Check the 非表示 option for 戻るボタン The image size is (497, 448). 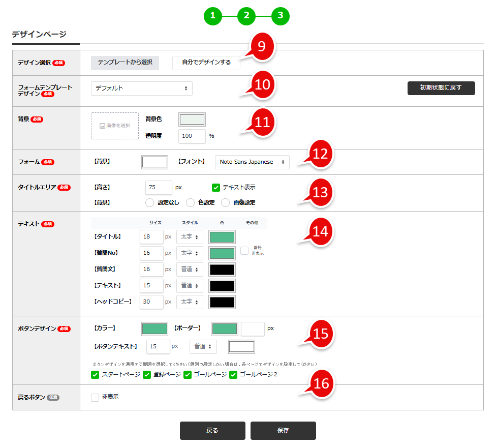pyautogui.click(x=95, y=396)
